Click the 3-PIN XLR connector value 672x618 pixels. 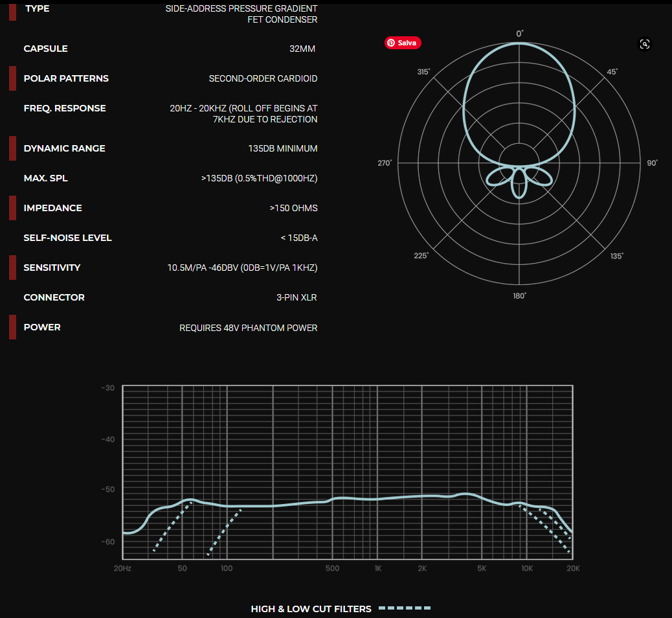click(x=297, y=297)
